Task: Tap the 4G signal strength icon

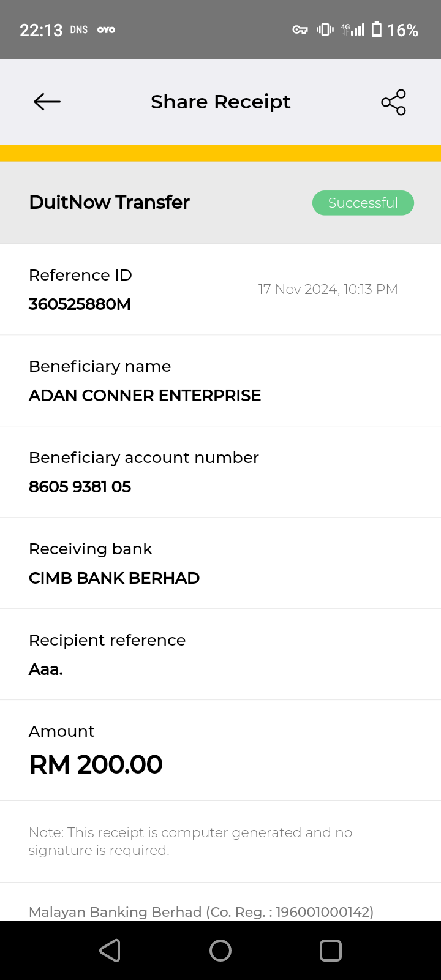Action: (353, 29)
